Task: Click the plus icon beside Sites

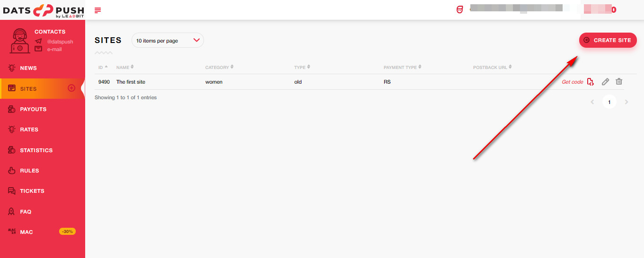Action: pyautogui.click(x=72, y=88)
